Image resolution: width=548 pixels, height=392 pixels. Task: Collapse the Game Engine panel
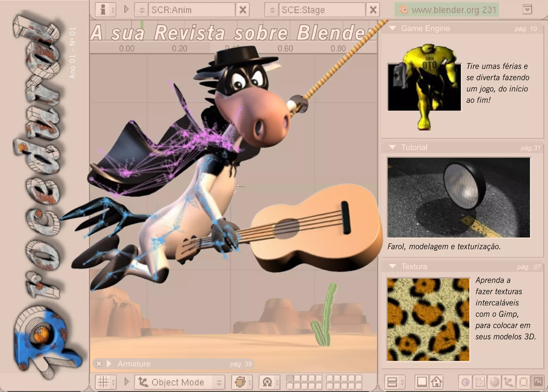392,28
